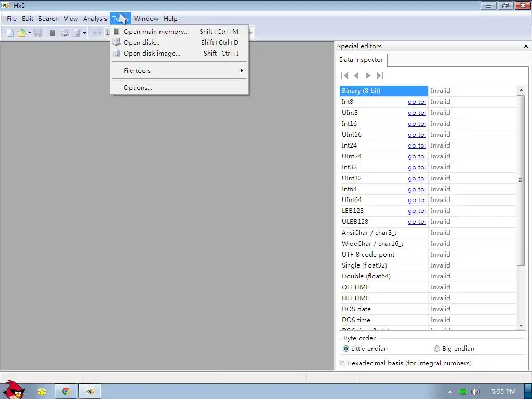Viewport: 532px width, 399px height.
Task: Select the OLETIME row
Action: click(x=428, y=287)
